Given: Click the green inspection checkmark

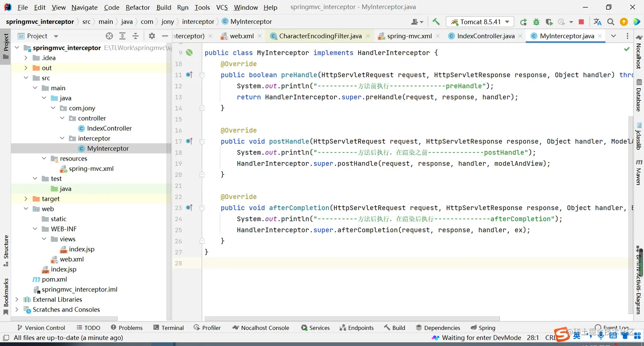Looking at the screenshot, I should 627,49.
